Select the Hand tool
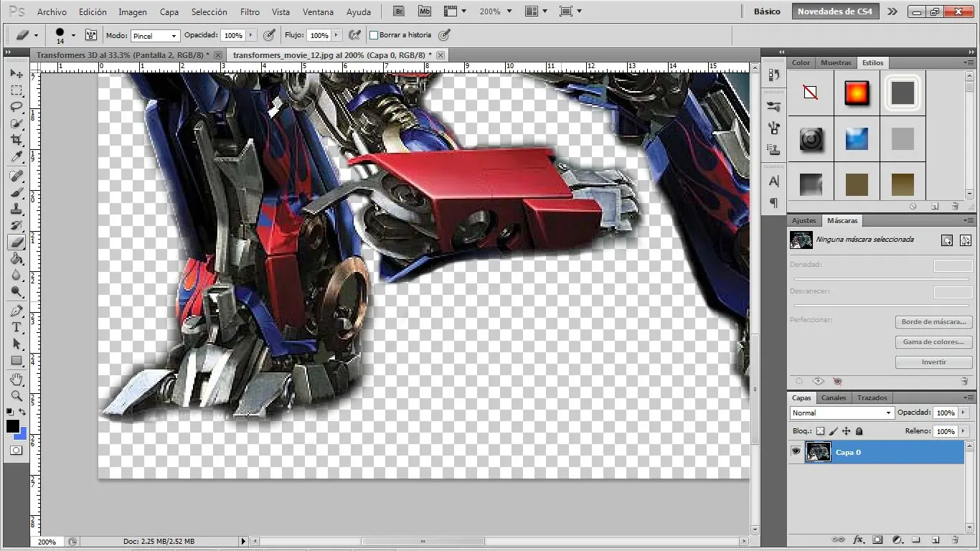Viewport: 980px width, 551px height. click(17, 379)
